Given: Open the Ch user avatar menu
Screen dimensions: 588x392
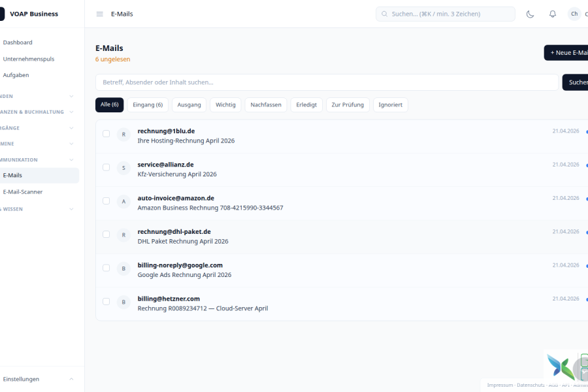Looking at the screenshot, I should tap(574, 14).
